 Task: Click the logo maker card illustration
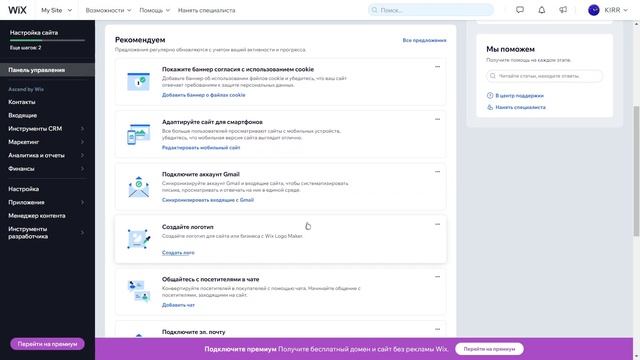pos(139,239)
